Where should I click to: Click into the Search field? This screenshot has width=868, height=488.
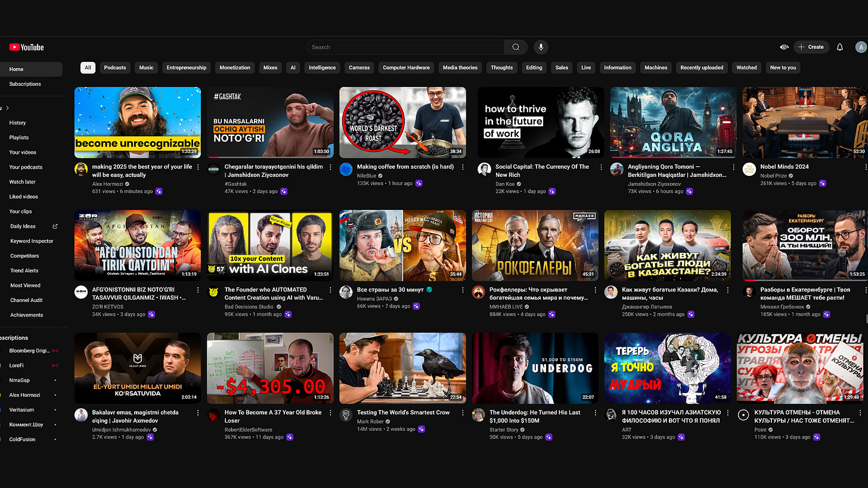pyautogui.click(x=405, y=47)
